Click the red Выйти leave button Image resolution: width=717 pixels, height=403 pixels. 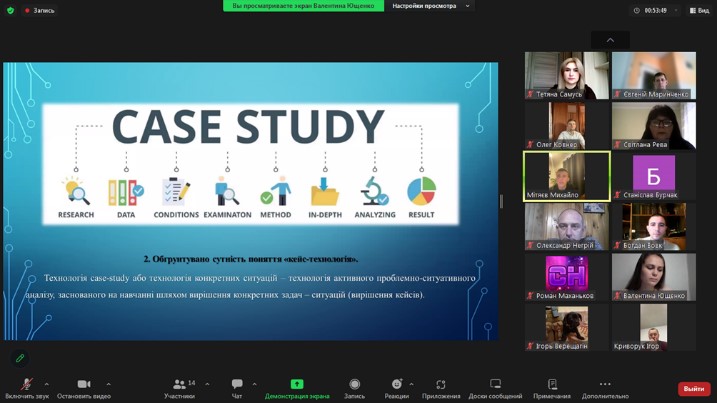coord(694,389)
